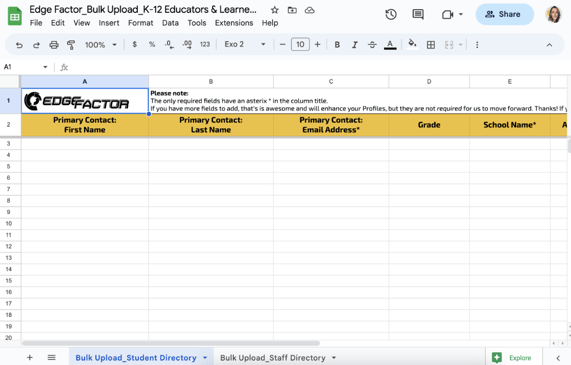Click the merge cells icon
Viewport: 571px width, 365px height.
449,45
